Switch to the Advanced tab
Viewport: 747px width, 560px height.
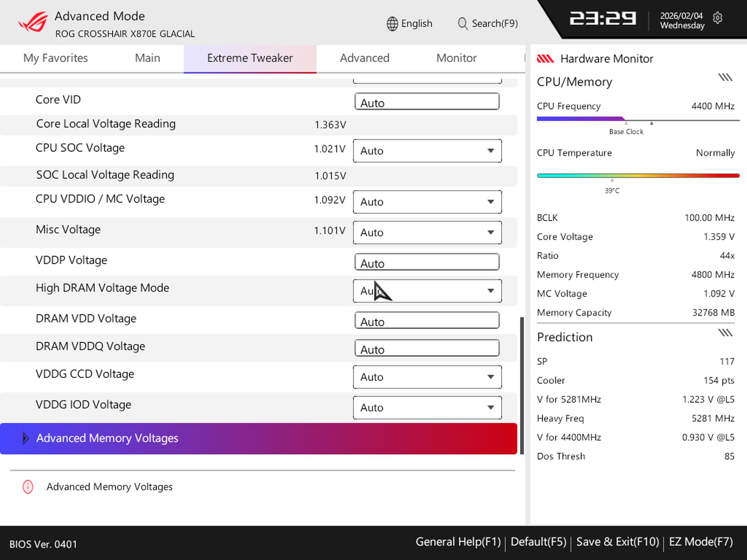coord(365,58)
